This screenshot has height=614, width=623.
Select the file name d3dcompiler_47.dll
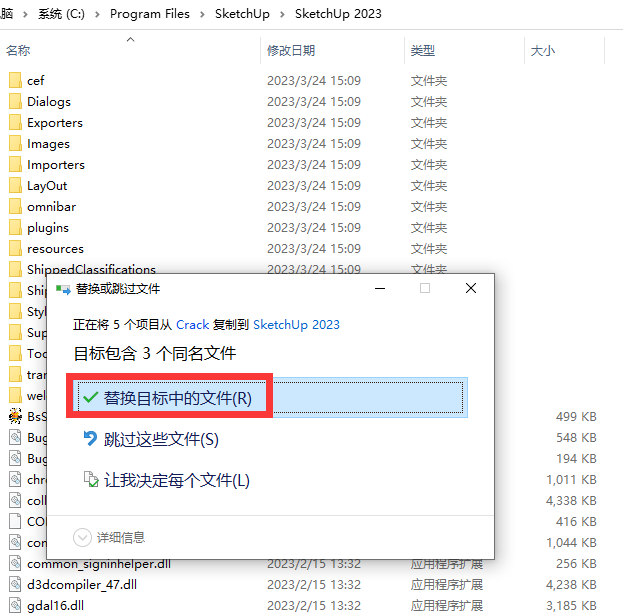click(x=82, y=585)
